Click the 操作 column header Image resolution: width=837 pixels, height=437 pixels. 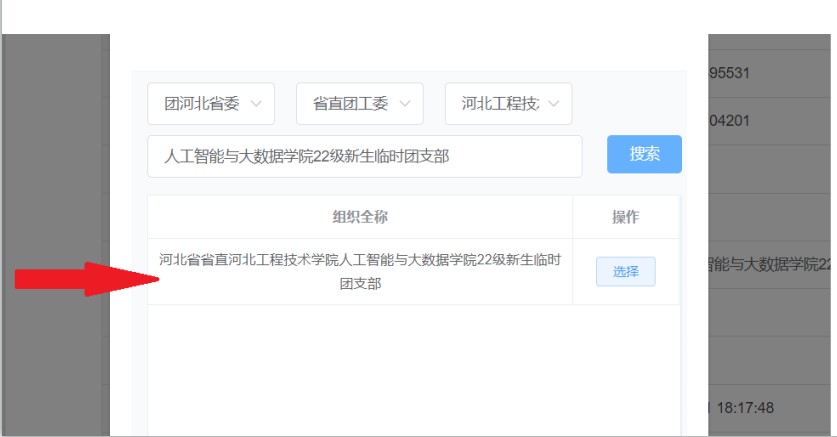[x=625, y=217]
